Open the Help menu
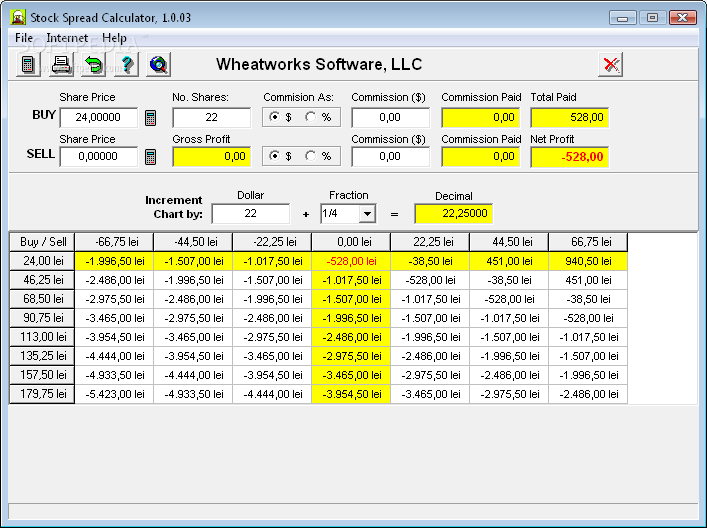 coord(114,38)
